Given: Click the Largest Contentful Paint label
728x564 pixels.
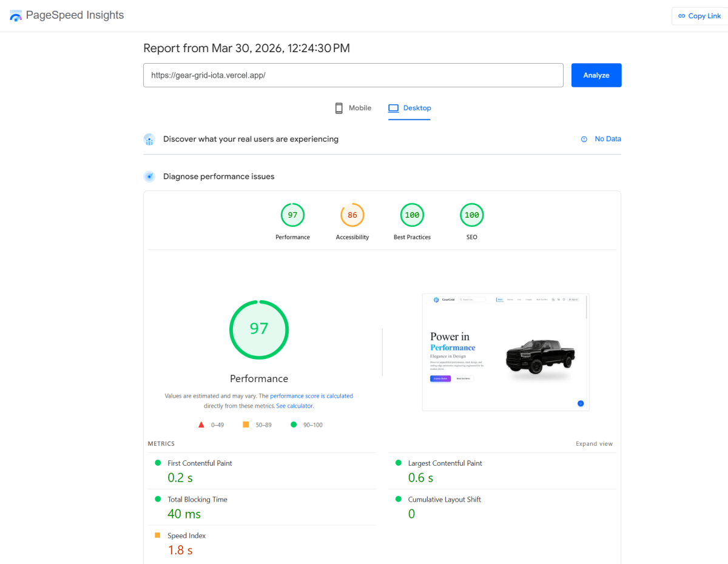Looking at the screenshot, I should point(445,463).
